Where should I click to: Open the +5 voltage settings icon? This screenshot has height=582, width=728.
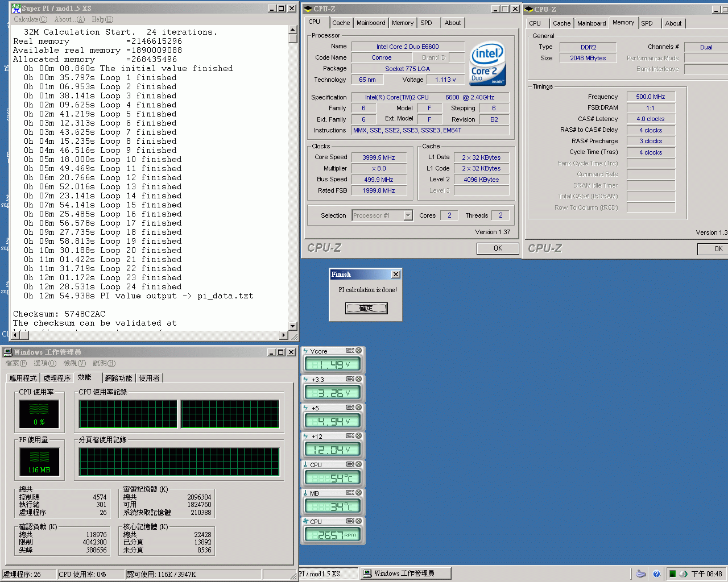click(x=350, y=408)
